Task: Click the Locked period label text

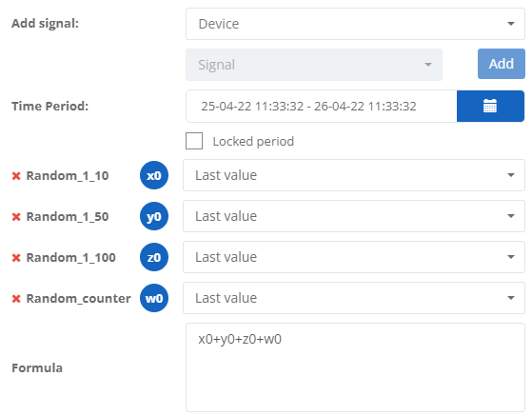Action: (253, 141)
